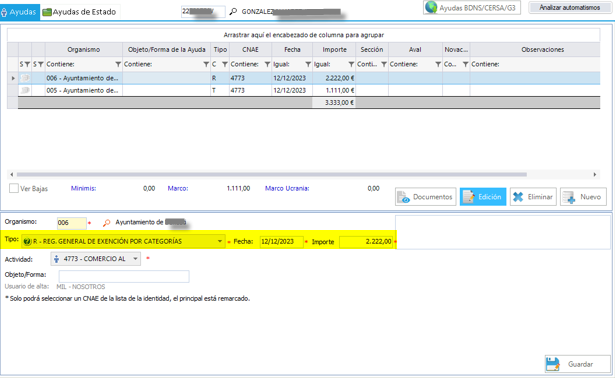Screen dimensions: 615x378
Task: Click the Organismo lookup magnifier icon
Action: [106, 223]
